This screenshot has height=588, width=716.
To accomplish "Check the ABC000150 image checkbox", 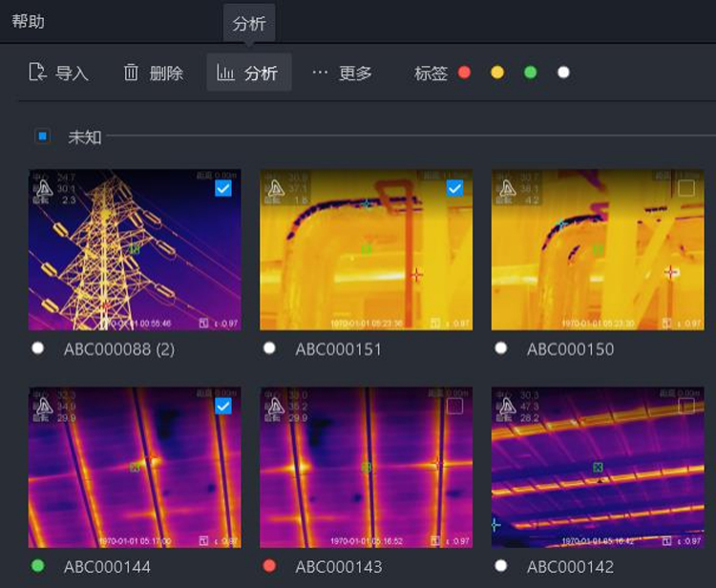I will 685,189.
